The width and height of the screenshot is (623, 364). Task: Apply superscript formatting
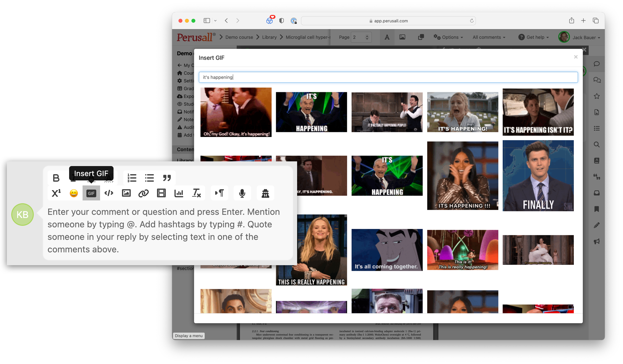pos(56,193)
